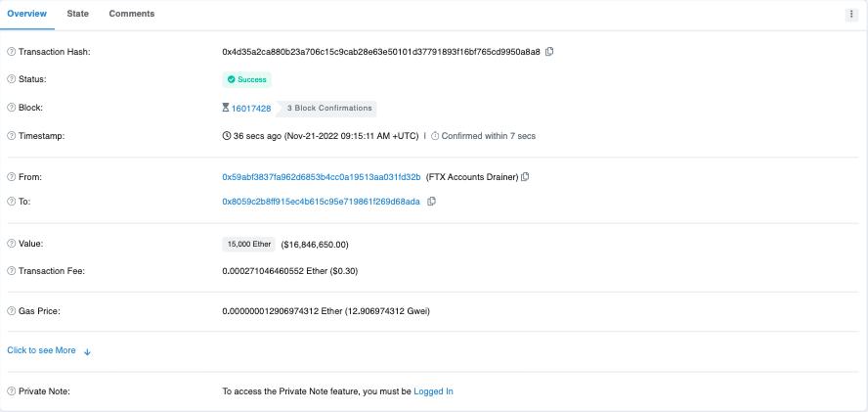Viewport: 868px width, 412px height.
Task: Click help icon beside Private Note
Action: [11, 391]
